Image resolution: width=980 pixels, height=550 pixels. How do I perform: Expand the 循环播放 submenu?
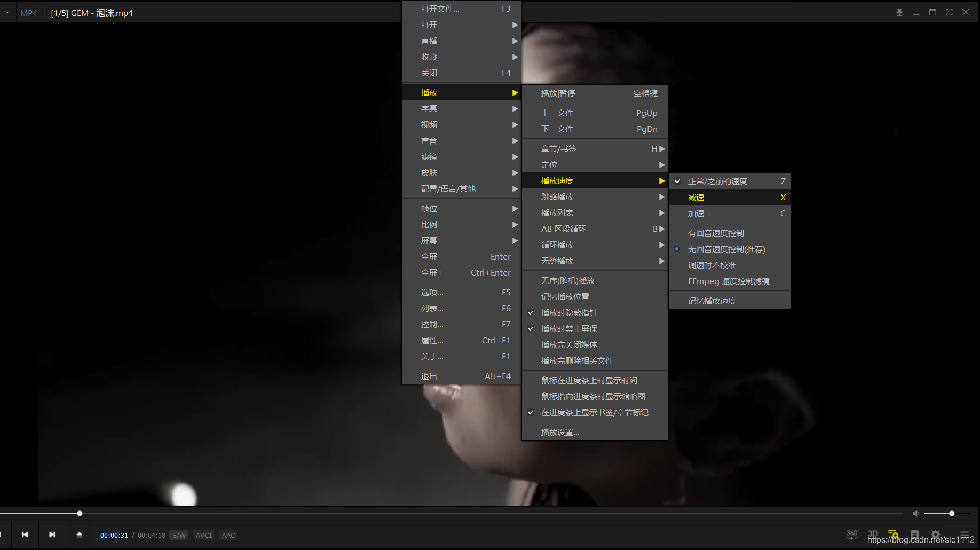click(595, 245)
